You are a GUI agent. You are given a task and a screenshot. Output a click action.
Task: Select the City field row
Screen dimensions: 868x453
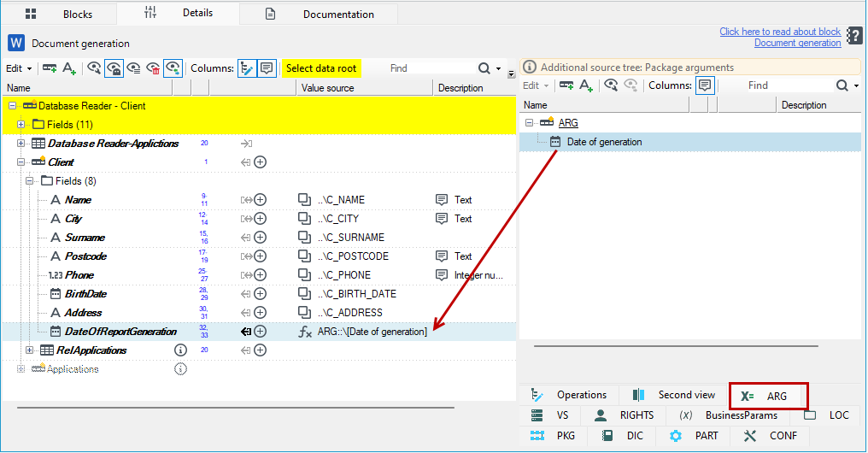(x=259, y=218)
